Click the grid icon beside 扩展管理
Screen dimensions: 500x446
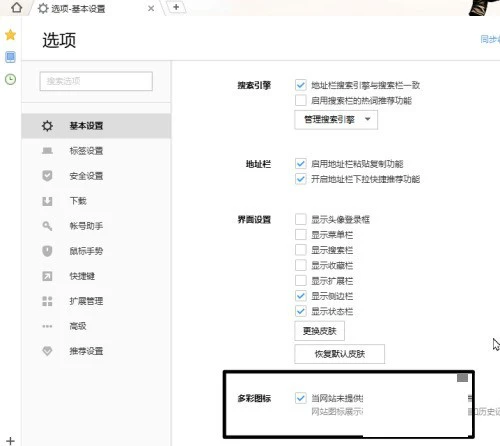[x=47, y=301]
